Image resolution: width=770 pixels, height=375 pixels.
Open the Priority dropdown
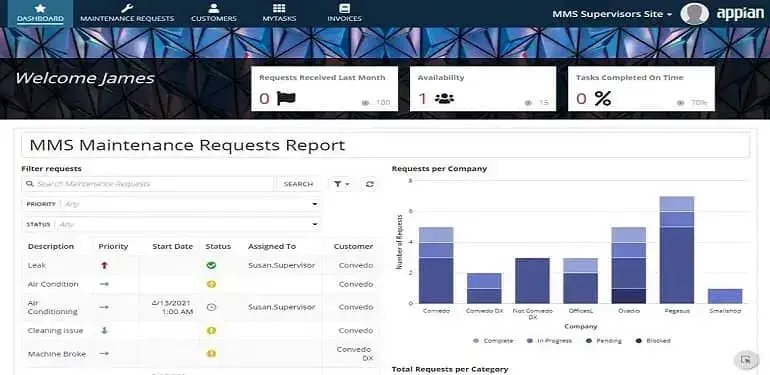tap(171, 204)
